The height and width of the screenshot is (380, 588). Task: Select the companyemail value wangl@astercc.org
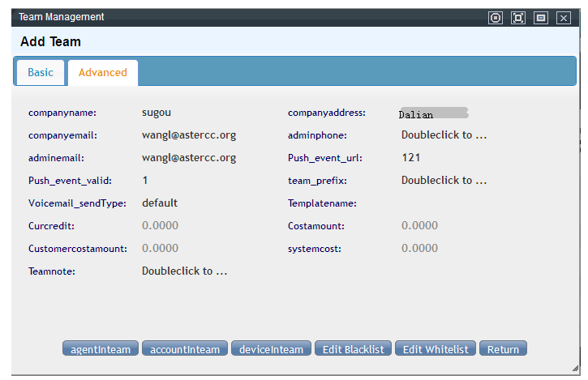pyautogui.click(x=189, y=134)
